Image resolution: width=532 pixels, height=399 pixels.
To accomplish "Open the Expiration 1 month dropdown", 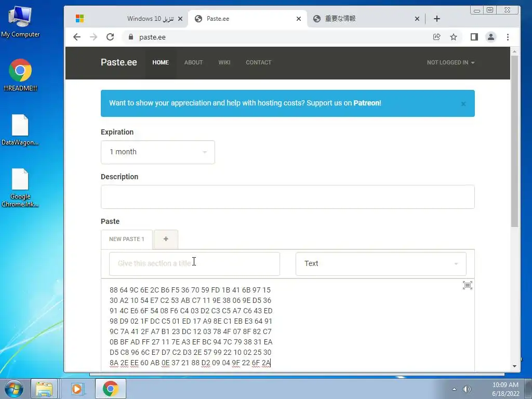I will 158,152.
